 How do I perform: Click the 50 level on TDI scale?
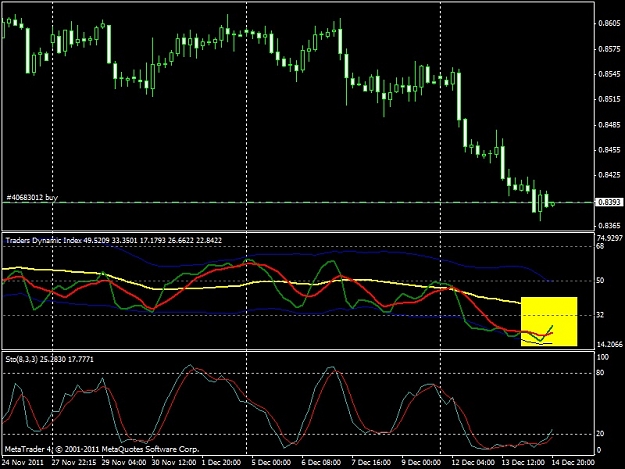pos(600,281)
